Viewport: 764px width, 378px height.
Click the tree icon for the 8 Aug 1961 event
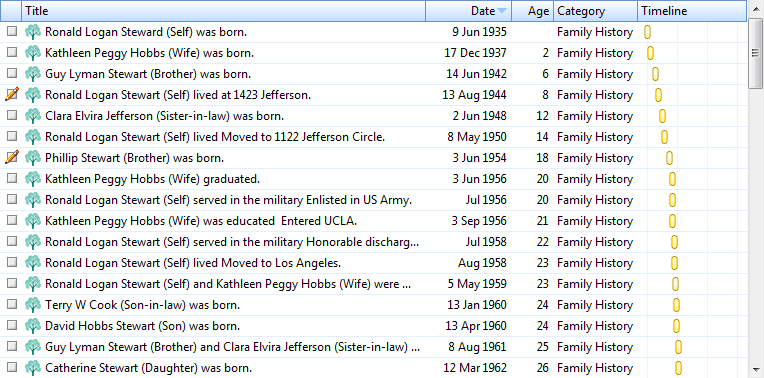point(33,346)
